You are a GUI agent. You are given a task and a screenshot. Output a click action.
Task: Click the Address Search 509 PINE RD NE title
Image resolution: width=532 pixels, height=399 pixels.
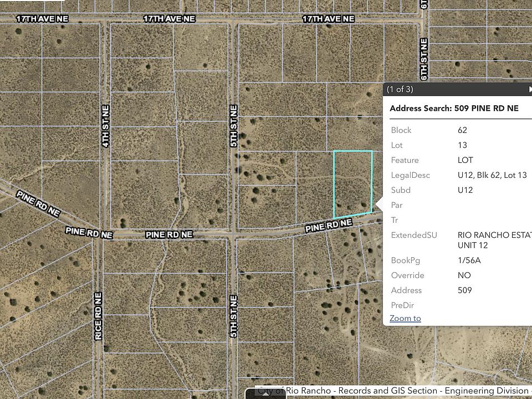454,108
